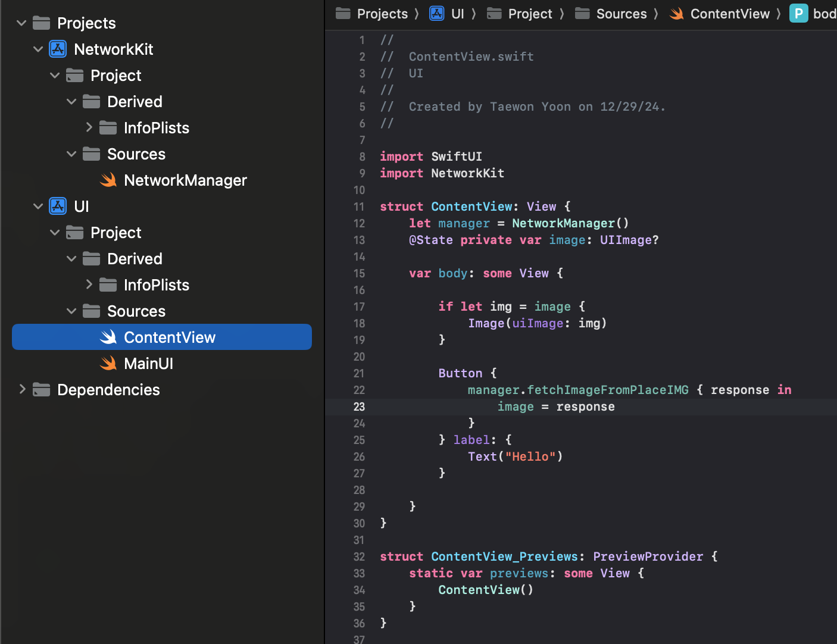This screenshot has width=837, height=644.
Task: Click ContentView() call on line 34
Action: [x=486, y=590]
